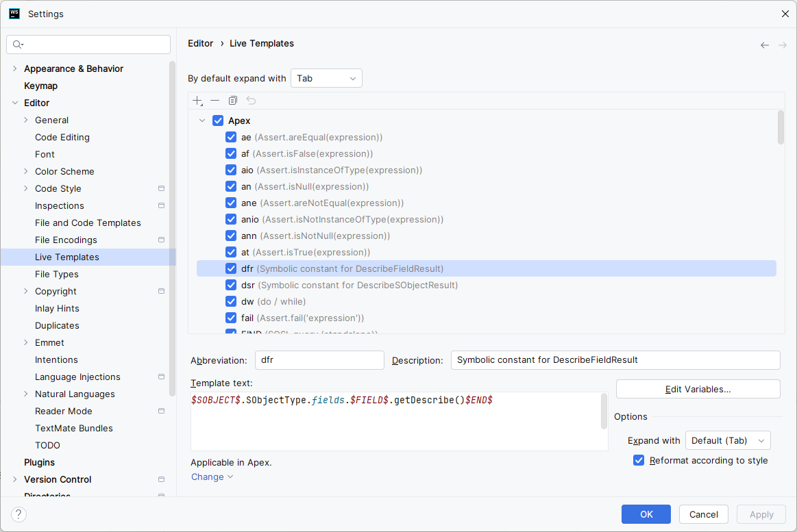This screenshot has height=532, width=797.
Task: Click the template text area scrollbar
Action: coord(604,411)
